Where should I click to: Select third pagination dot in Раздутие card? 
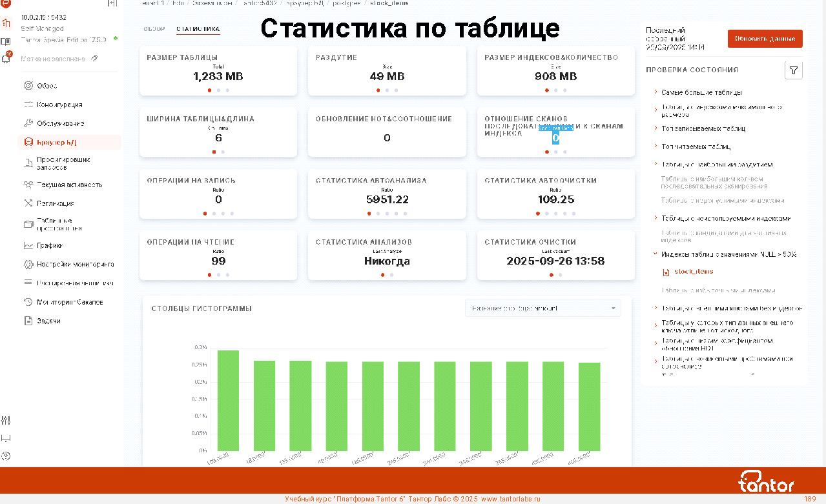click(x=396, y=90)
